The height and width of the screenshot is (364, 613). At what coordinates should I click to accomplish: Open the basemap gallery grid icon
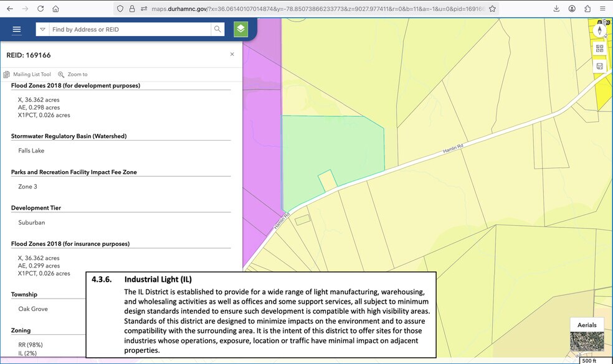point(600,49)
